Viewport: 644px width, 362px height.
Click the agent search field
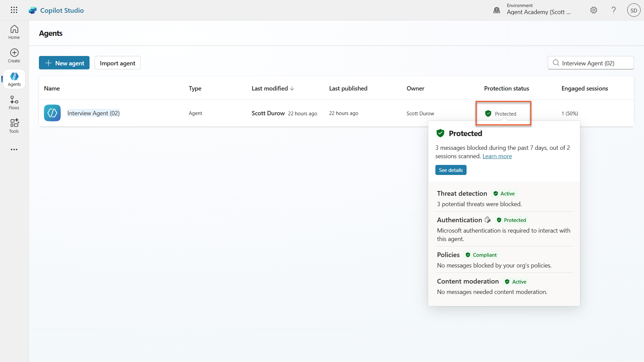click(x=594, y=63)
